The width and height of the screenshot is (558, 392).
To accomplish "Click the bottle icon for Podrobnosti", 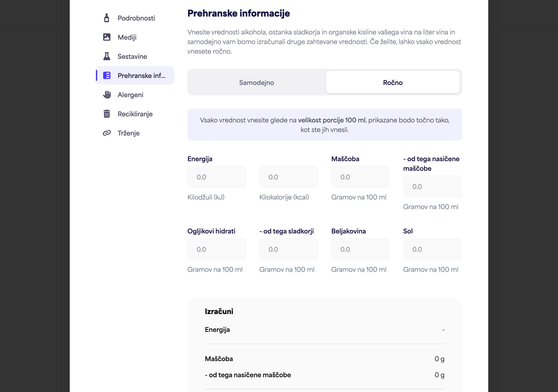I will (x=106, y=18).
